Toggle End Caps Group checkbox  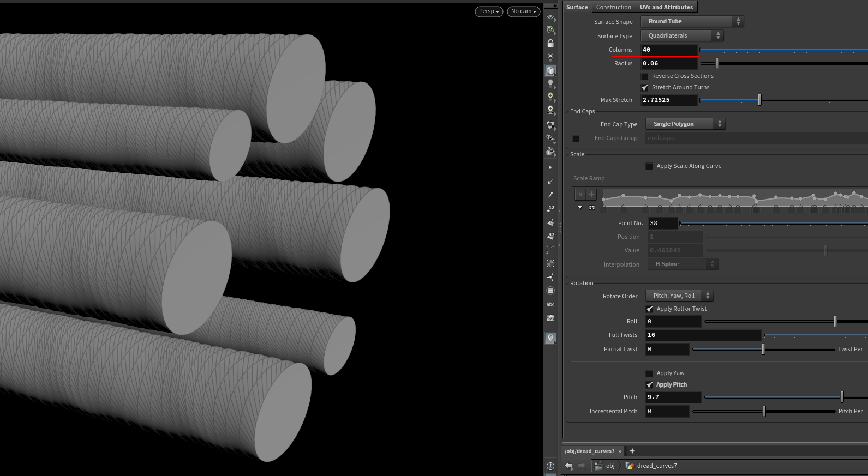point(576,138)
